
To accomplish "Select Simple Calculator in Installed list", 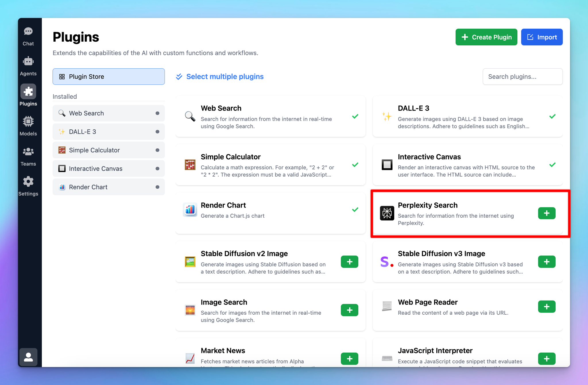I will (x=109, y=150).
